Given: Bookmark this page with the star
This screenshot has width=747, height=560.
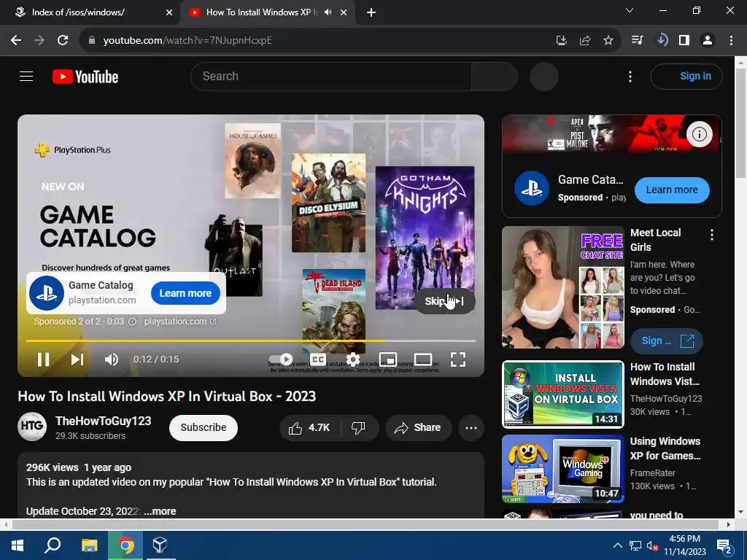Looking at the screenshot, I should tap(608, 41).
